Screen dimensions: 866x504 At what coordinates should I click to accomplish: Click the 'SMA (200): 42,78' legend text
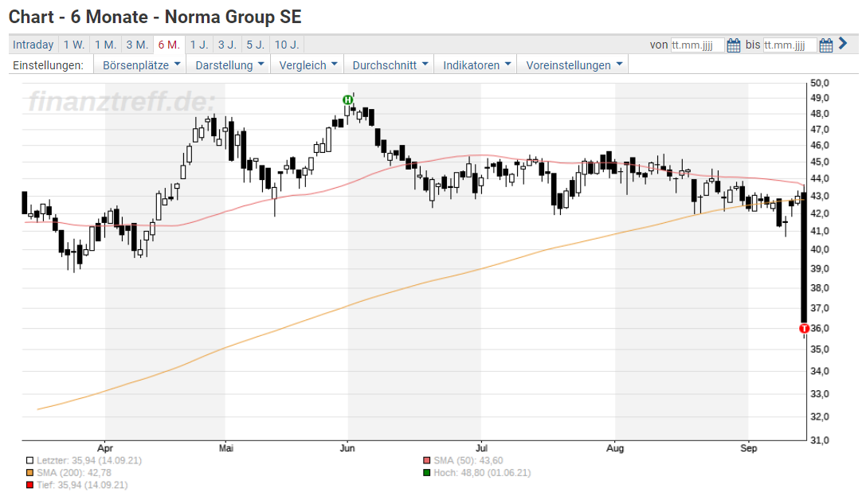[x=74, y=472]
